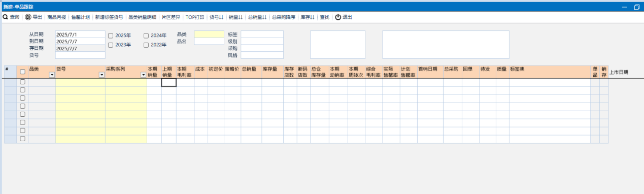Screen dimensions: 644x194
Task: Click the 策略价 column header
Action: 232,72
